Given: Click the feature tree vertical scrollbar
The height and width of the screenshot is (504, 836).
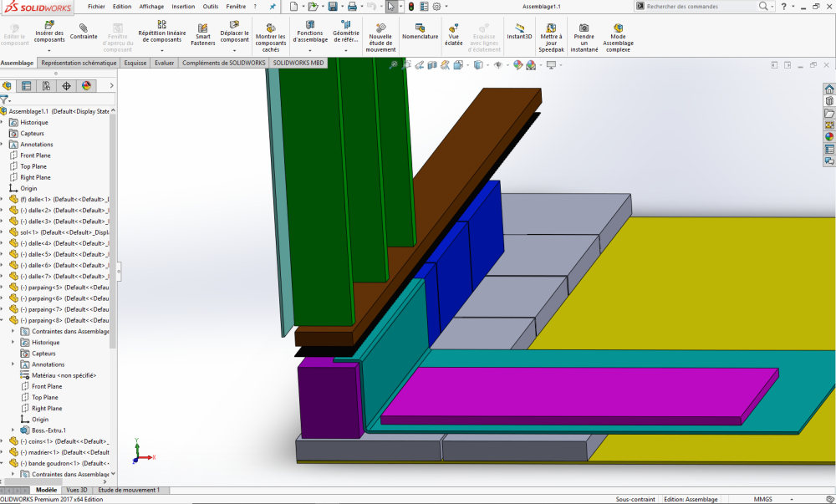Looking at the screenshot, I should (x=113, y=231).
